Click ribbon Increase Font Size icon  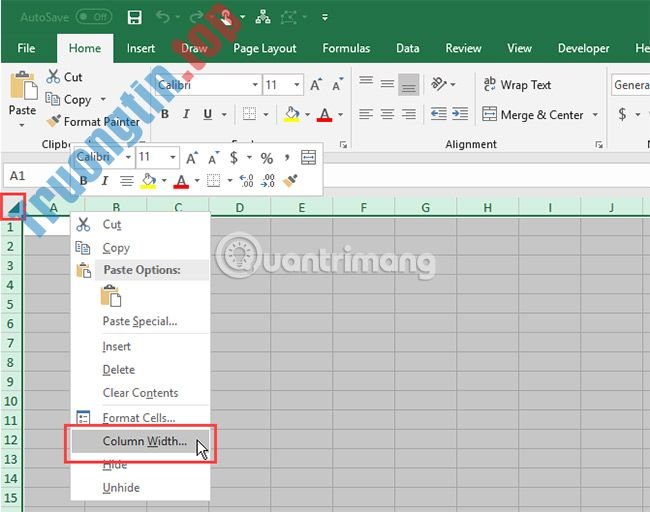coord(316,85)
